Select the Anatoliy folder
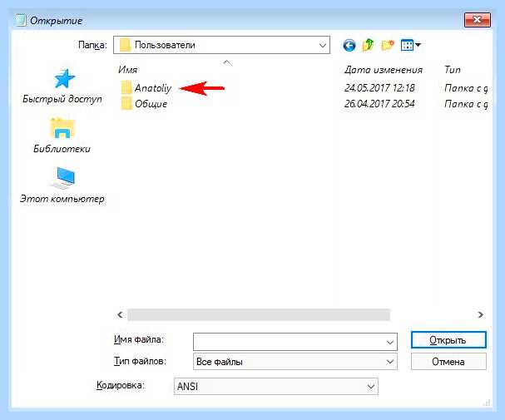The image size is (505, 420). tap(153, 88)
